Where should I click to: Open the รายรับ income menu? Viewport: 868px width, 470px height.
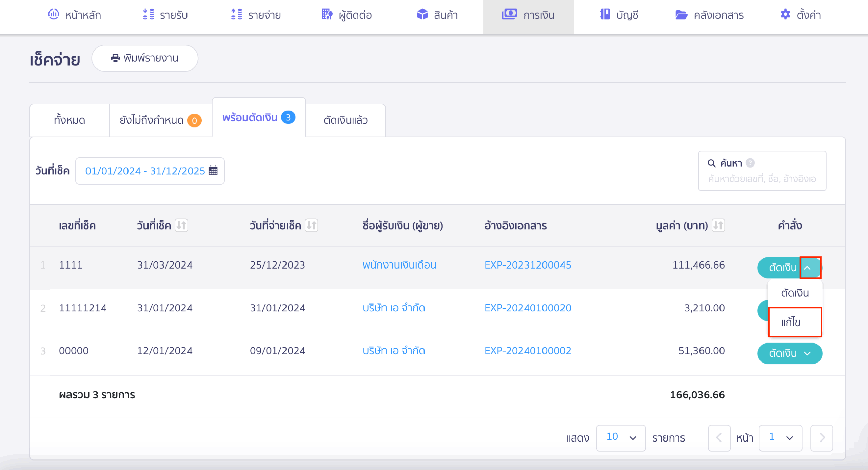point(165,15)
